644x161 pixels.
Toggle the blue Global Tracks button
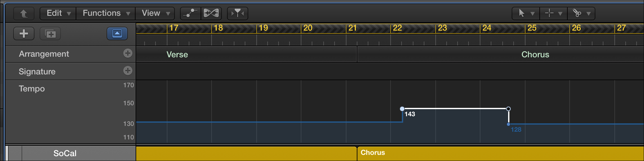117,33
